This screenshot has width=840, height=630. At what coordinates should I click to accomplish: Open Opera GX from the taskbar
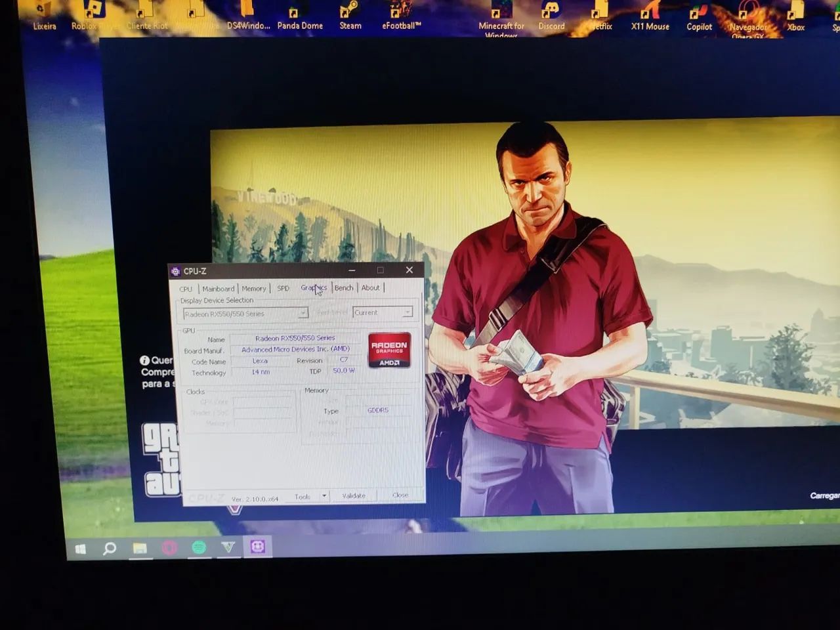pyautogui.click(x=169, y=547)
